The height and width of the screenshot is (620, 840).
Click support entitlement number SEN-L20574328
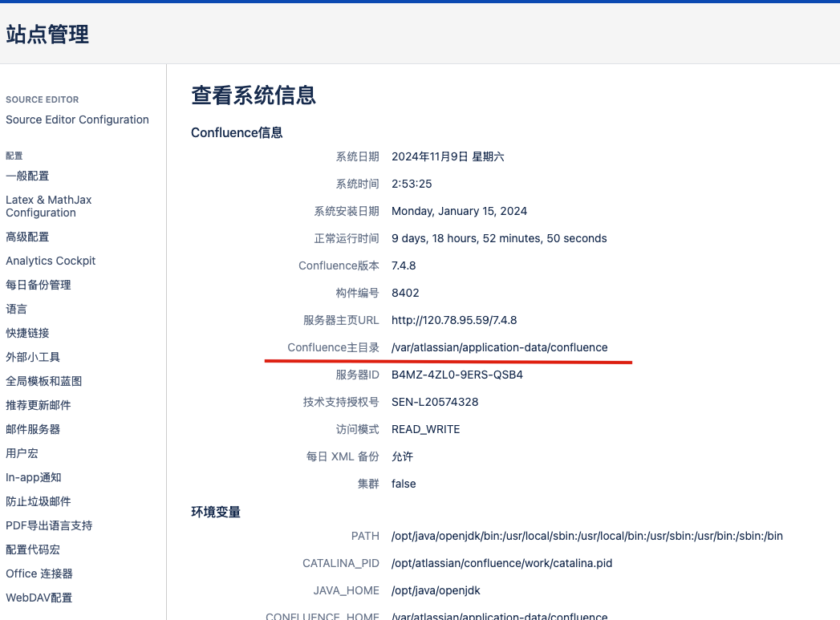(x=435, y=403)
